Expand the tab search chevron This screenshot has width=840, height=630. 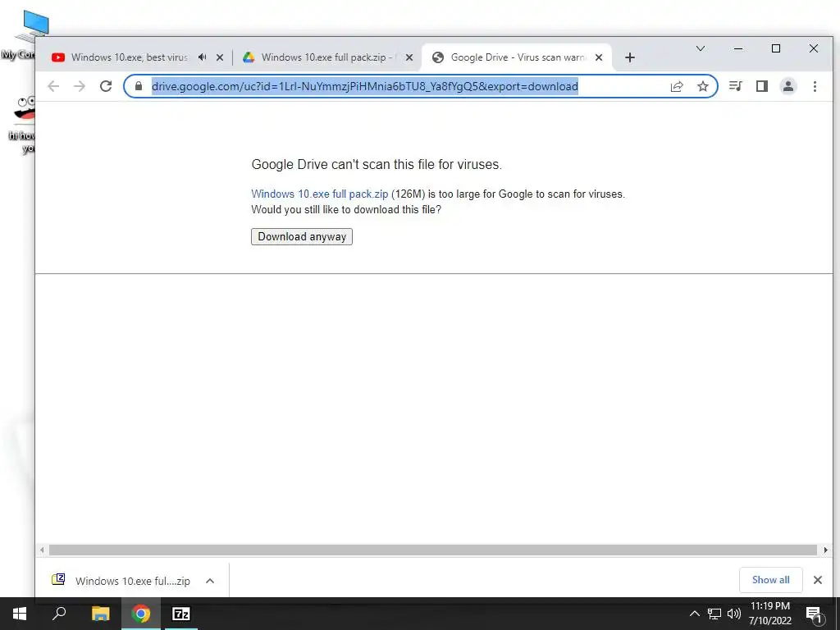tap(701, 48)
